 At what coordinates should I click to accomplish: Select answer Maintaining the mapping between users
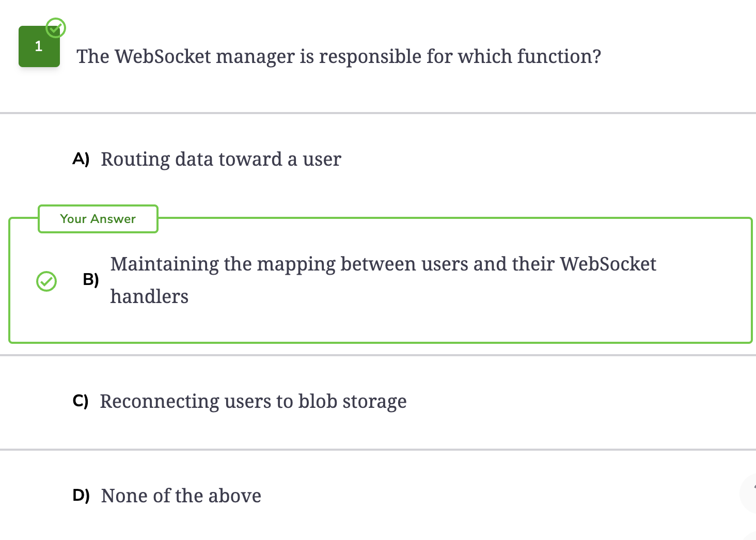click(x=381, y=280)
